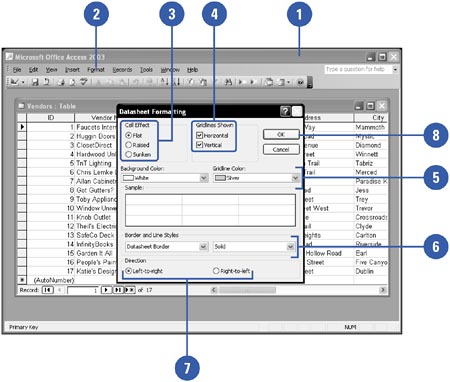Click the Save icon in the toolbar

tap(35, 82)
